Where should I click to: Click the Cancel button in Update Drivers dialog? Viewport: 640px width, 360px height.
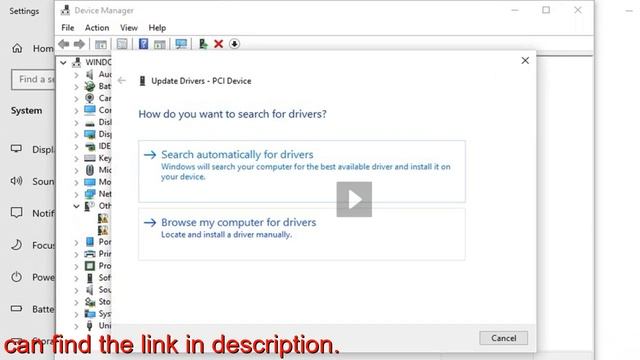[x=503, y=338]
